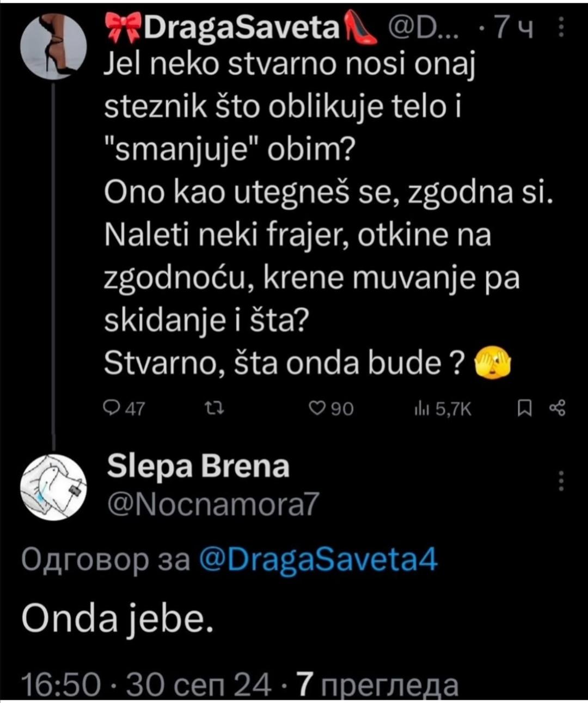Open the three-dot menu on DragaSaveta's tweet

pyautogui.click(x=562, y=27)
